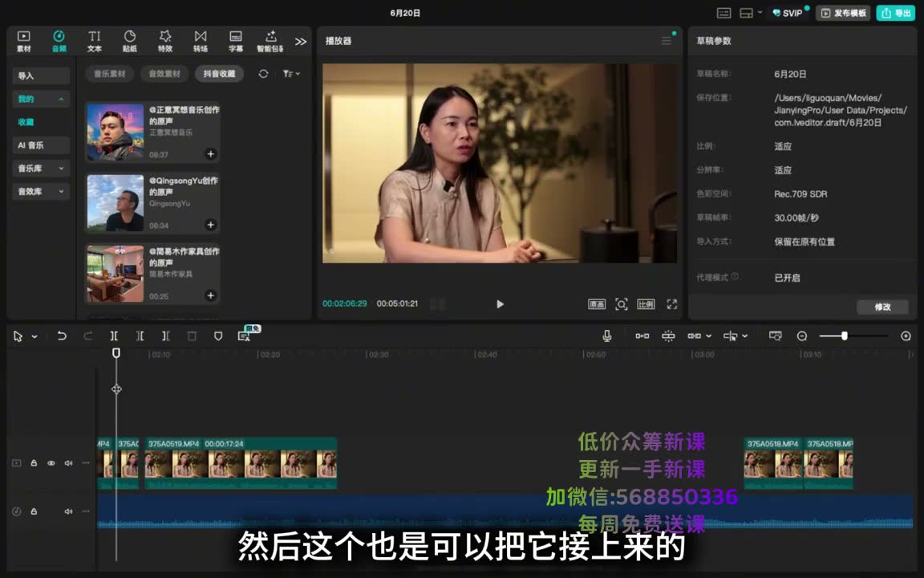Add QingsongYu track to timeline

point(210,225)
